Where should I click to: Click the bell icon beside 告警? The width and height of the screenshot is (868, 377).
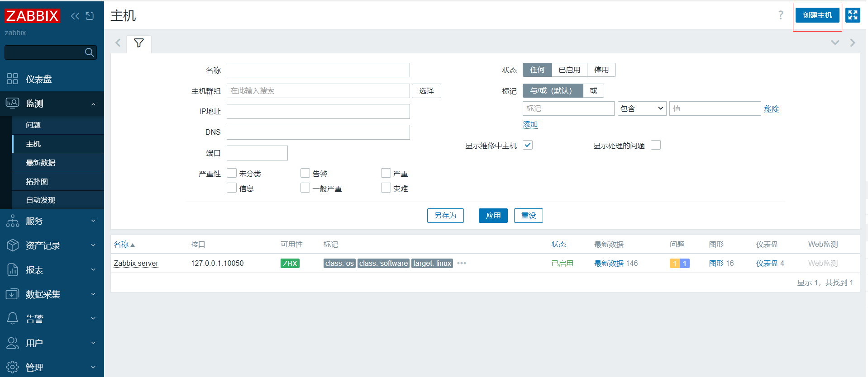click(13, 319)
